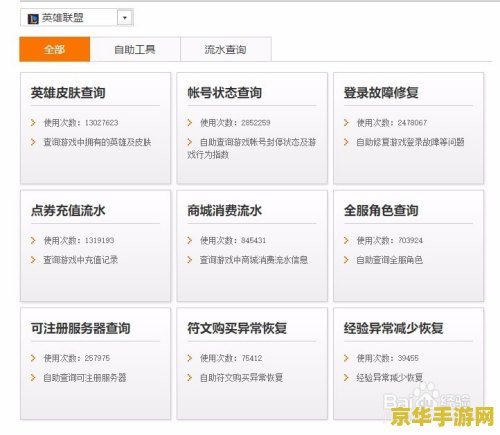Click arrow bullet beside 自助查询可注册服务器

point(33,377)
